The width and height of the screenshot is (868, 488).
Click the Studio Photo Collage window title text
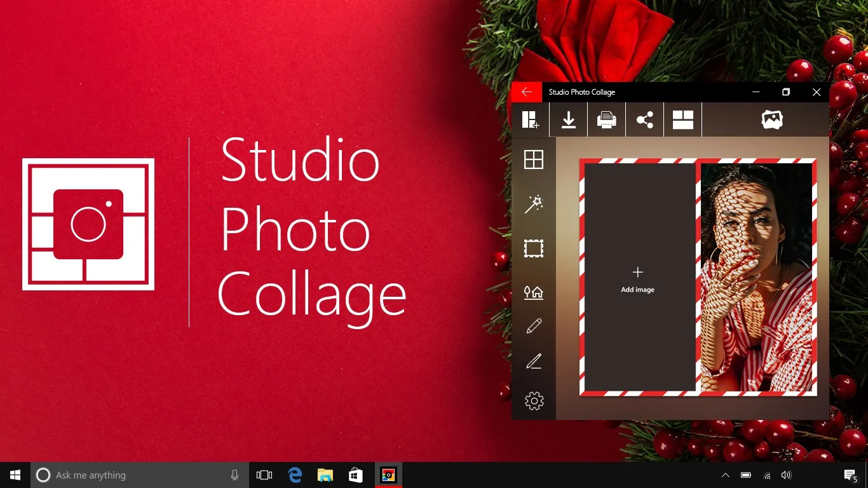tap(582, 92)
